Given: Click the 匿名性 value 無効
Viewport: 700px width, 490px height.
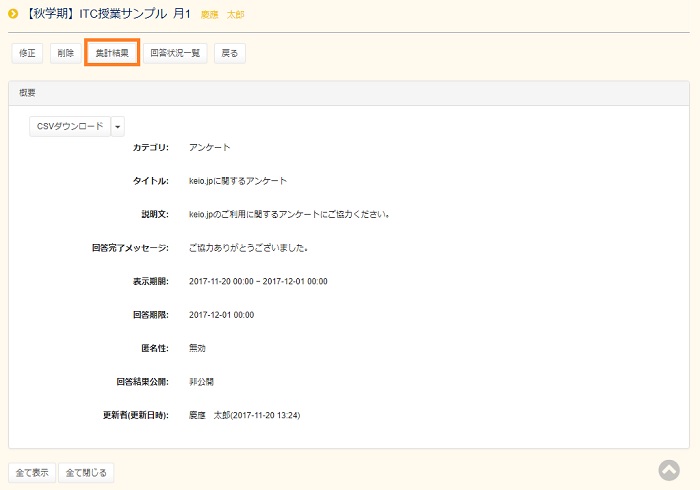Looking at the screenshot, I should (x=197, y=348).
